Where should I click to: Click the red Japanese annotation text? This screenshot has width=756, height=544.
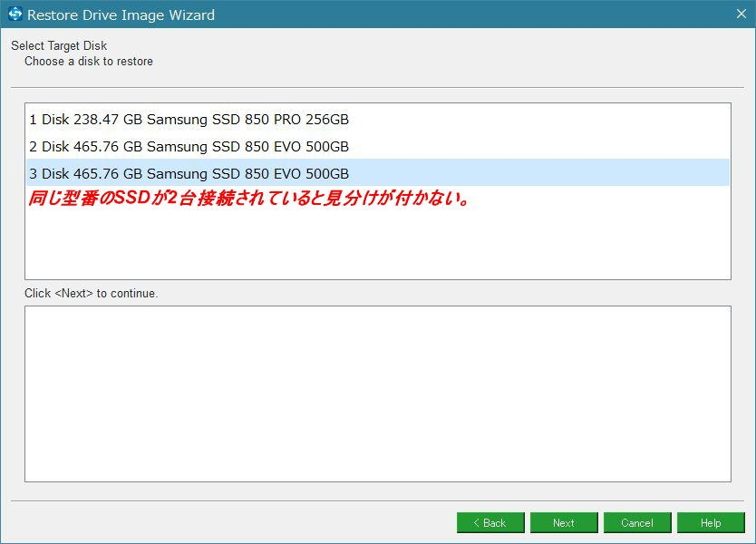(x=249, y=198)
